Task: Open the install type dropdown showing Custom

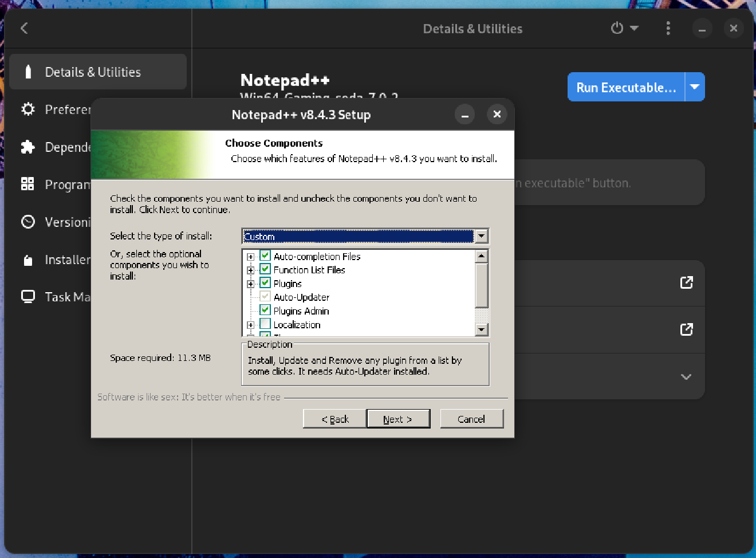Action: [x=481, y=236]
